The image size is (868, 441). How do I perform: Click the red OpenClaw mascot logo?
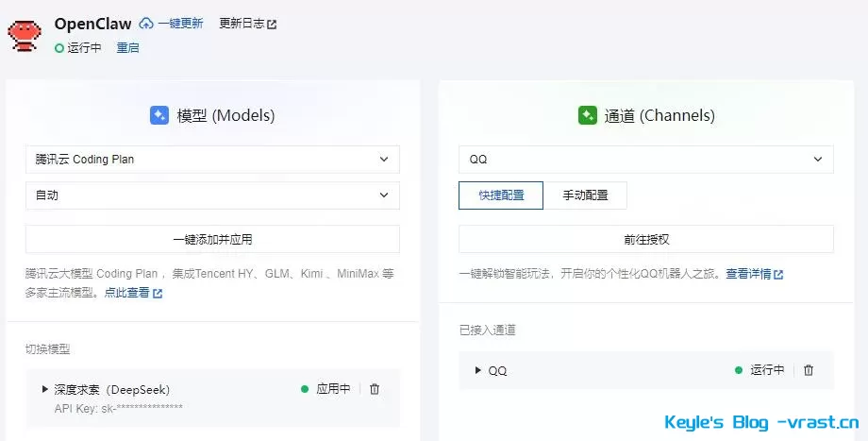25,32
